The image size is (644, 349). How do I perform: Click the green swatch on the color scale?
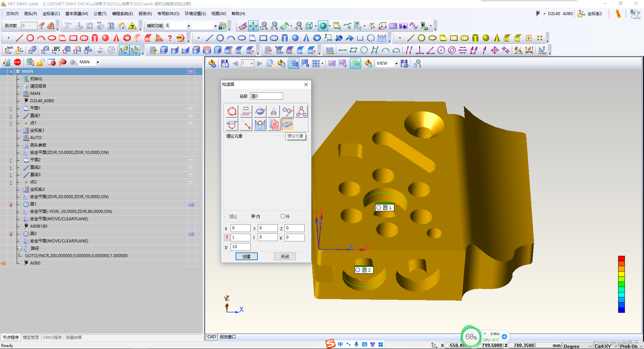click(622, 284)
